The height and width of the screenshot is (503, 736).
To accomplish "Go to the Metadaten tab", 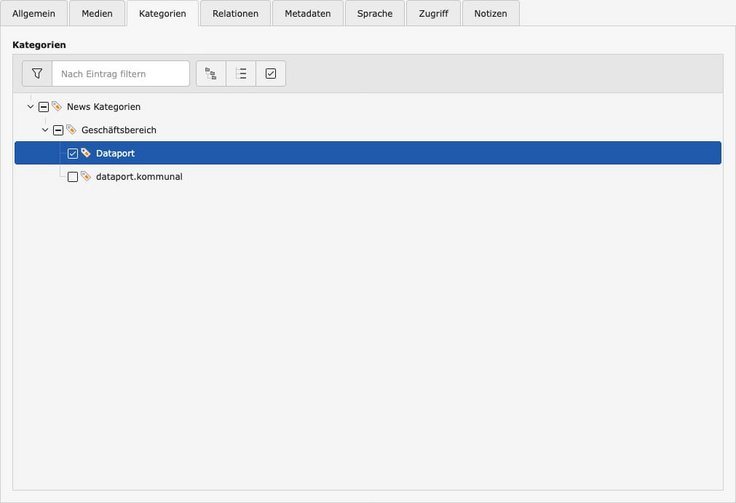I will coord(308,14).
